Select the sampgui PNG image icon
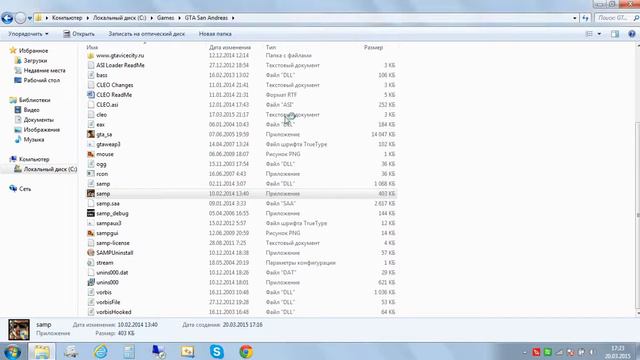 coord(91,233)
